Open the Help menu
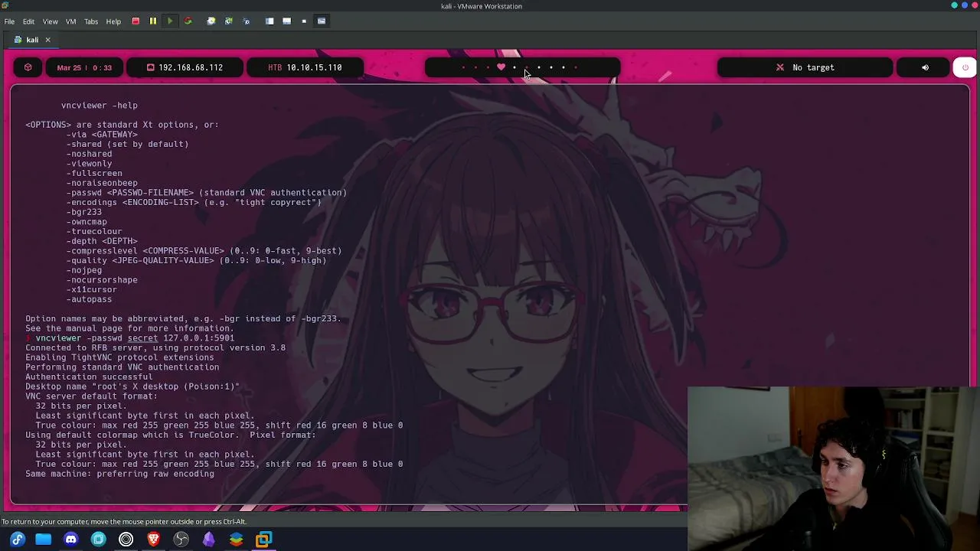Image resolution: width=980 pixels, height=551 pixels. 113,21
